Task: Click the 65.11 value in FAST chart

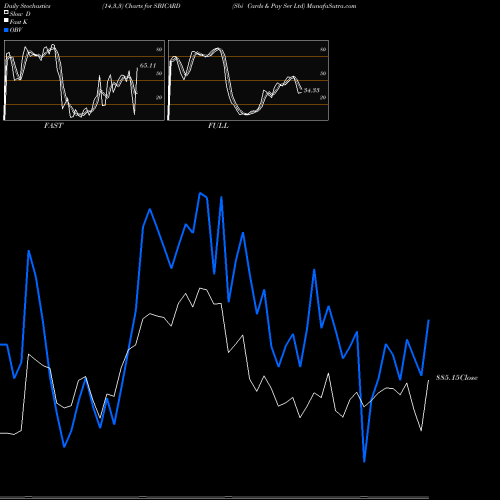Action: [148, 66]
